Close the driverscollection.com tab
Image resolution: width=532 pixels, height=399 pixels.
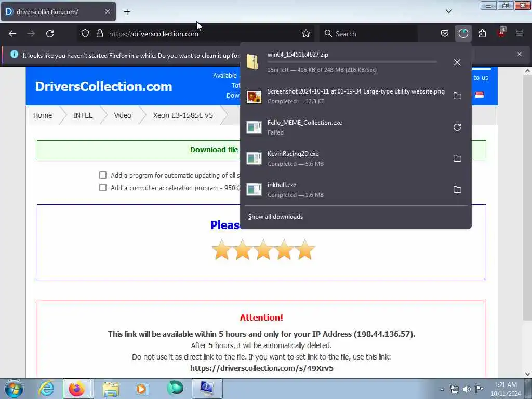click(107, 11)
